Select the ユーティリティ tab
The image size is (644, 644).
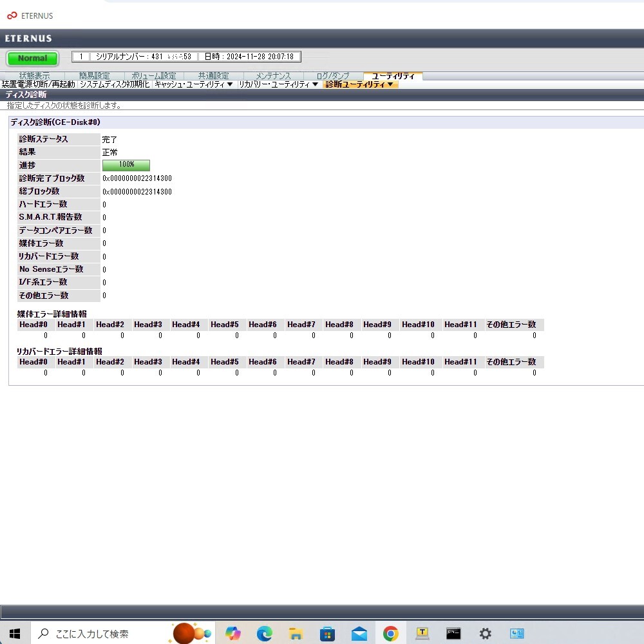point(393,76)
